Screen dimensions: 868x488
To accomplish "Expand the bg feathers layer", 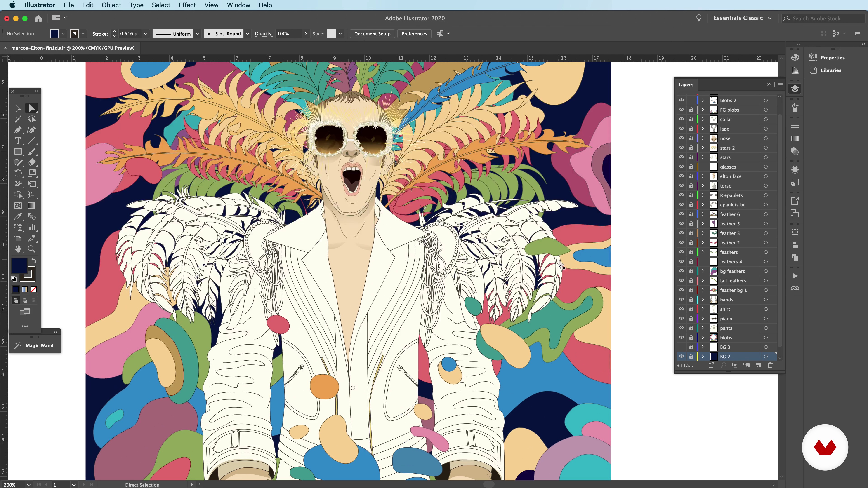I will (703, 271).
